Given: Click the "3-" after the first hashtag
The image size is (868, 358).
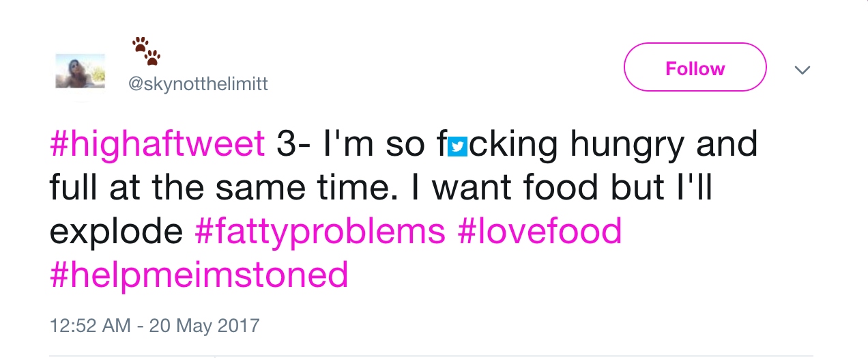Looking at the screenshot, I should coord(295,145).
